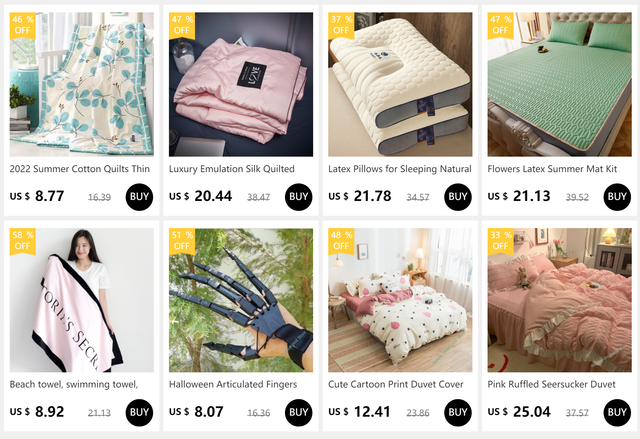Click BUY for the Beach towel

pos(139,412)
